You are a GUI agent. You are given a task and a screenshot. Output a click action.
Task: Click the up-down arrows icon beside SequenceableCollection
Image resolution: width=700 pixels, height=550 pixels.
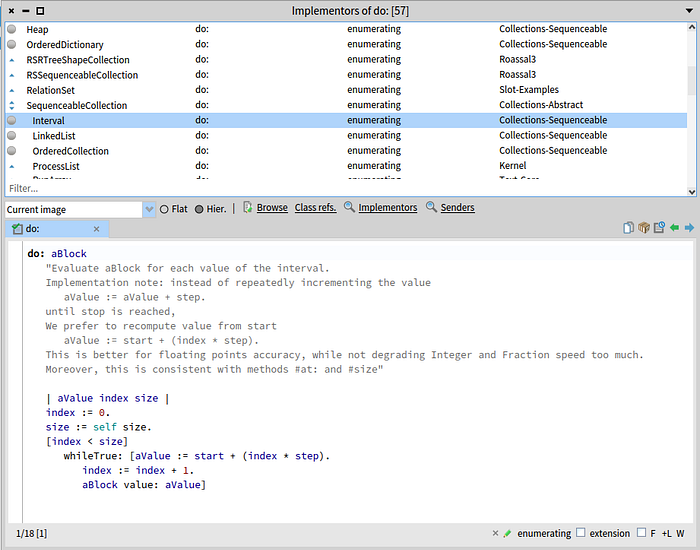coord(12,105)
